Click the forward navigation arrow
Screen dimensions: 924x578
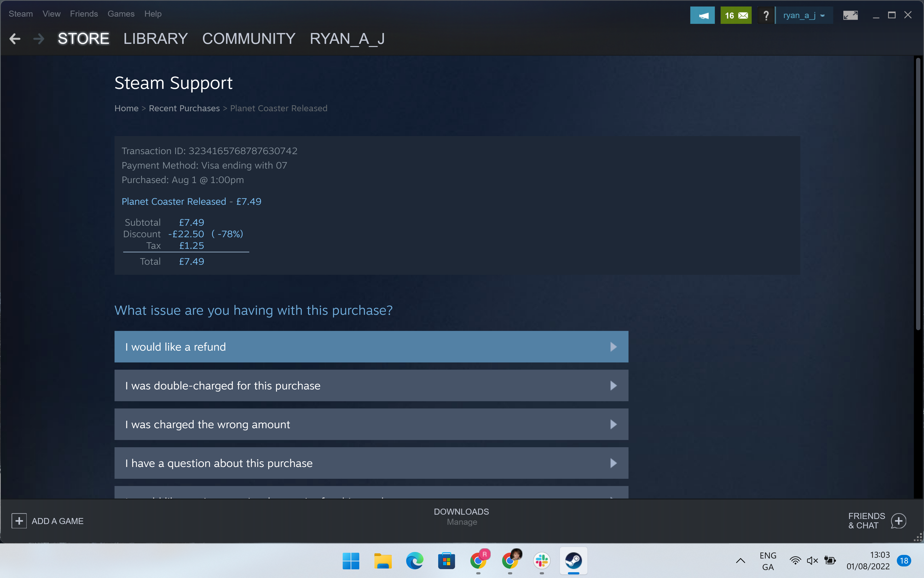click(x=38, y=39)
